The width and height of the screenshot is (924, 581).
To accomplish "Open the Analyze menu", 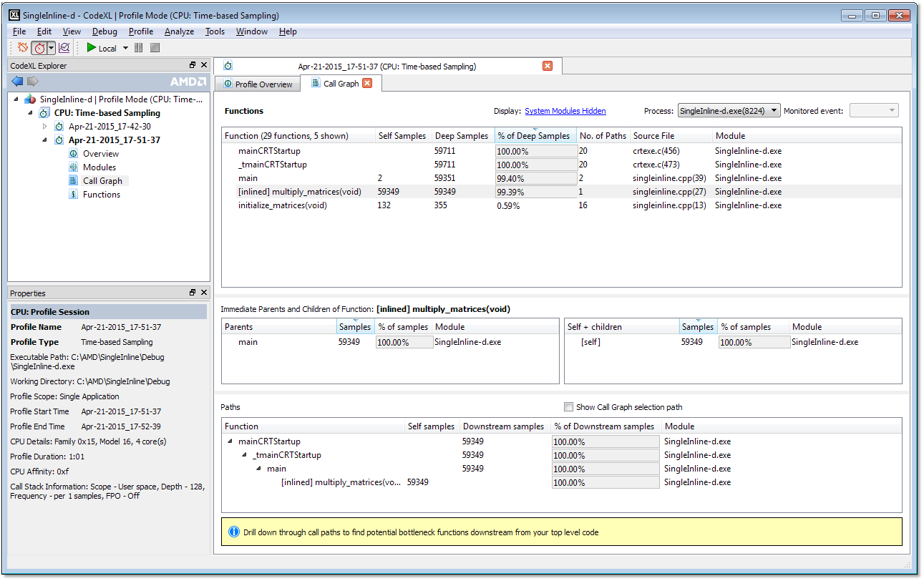I will (179, 31).
